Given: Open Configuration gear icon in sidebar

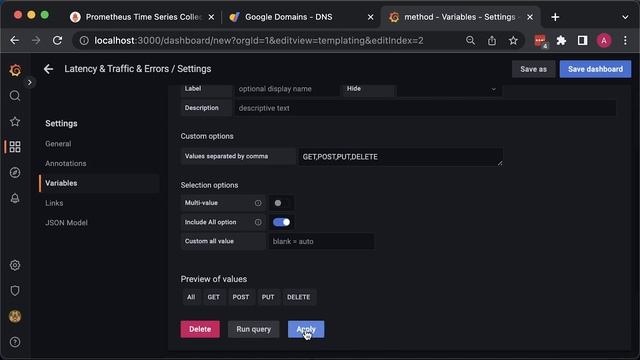Looking at the screenshot, I should pyautogui.click(x=15, y=265).
